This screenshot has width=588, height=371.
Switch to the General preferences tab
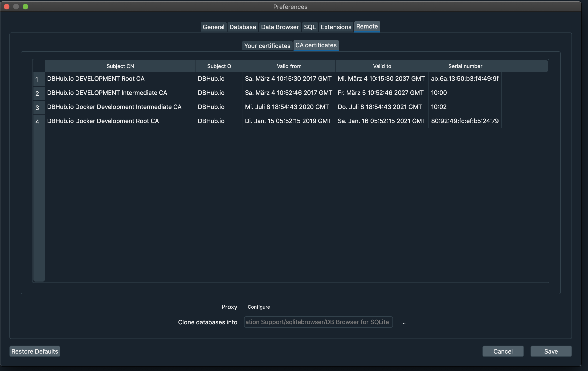point(213,27)
